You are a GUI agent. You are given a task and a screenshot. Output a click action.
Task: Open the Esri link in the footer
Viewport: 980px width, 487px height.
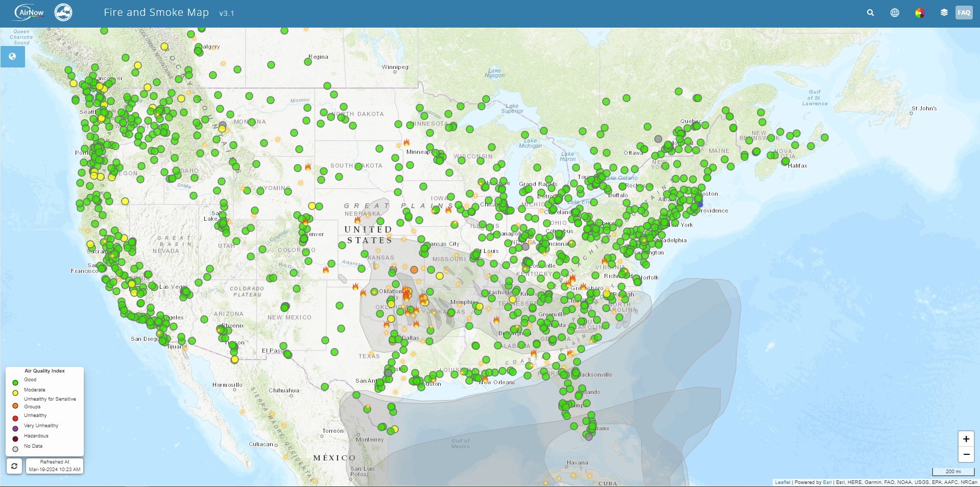pyautogui.click(x=827, y=482)
